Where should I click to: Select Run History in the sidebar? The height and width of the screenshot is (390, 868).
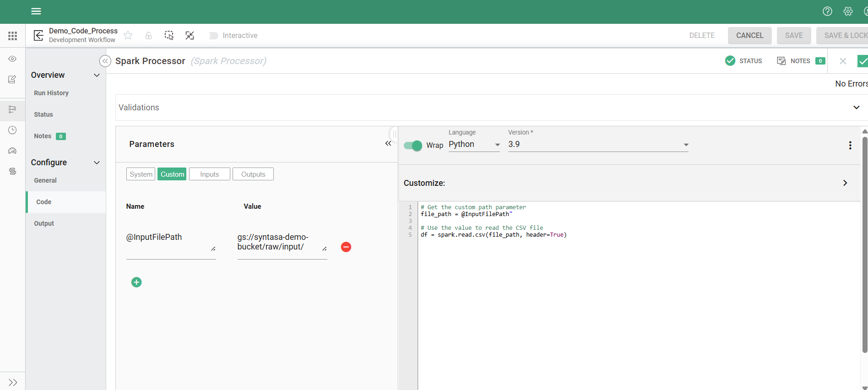pyautogui.click(x=51, y=93)
